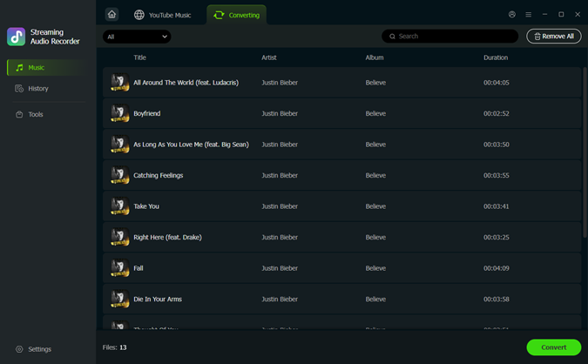
Task: Click the As Long As You Love Me thumbnail
Action: click(x=119, y=144)
